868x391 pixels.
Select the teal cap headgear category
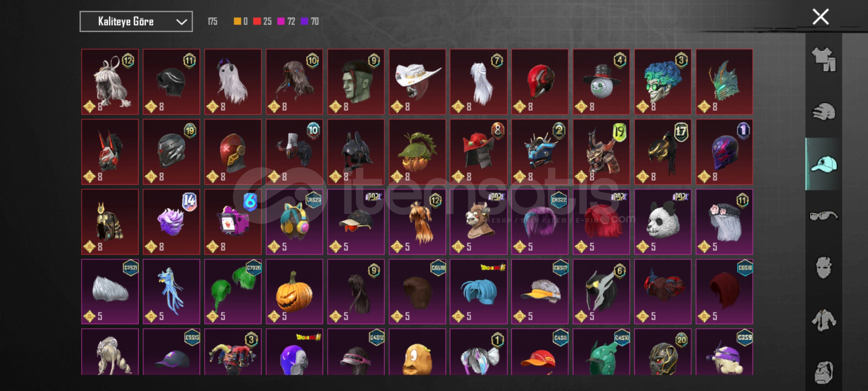tap(824, 164)
